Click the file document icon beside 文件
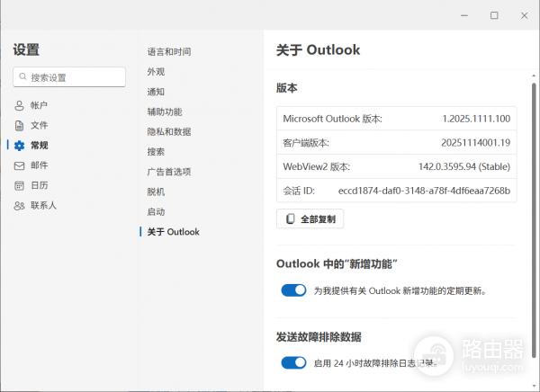The height and width of the screenshot is (392, 540). coord(19,126)
